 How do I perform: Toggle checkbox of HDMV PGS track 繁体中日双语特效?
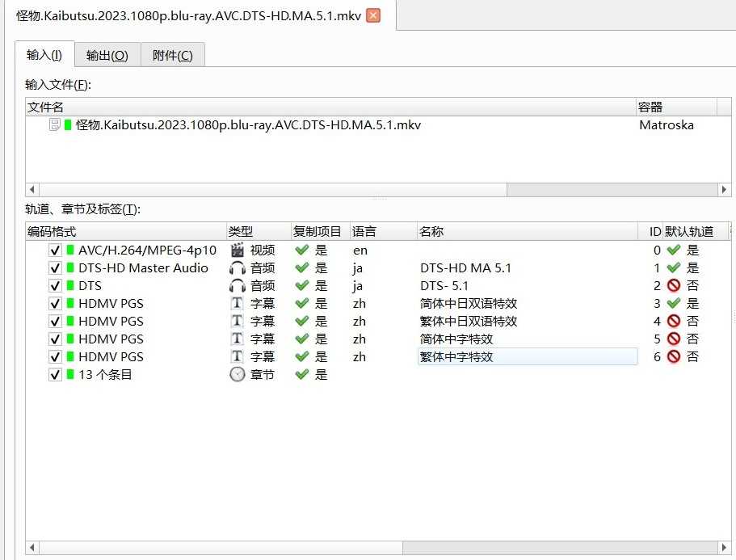[55, 322]
